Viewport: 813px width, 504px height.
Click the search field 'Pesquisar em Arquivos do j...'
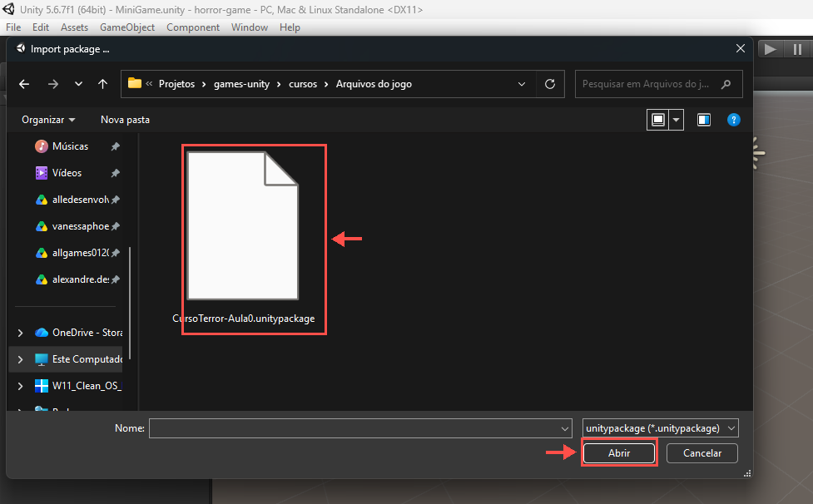pos(658,84)
